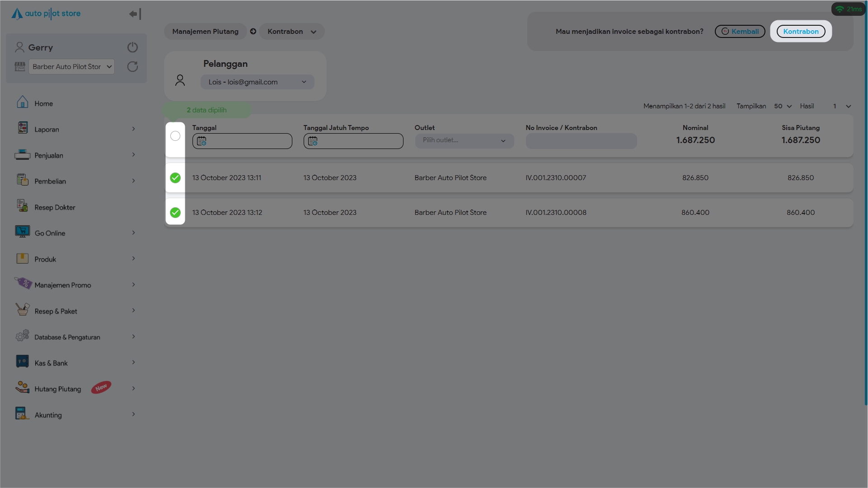Collapse sidebar with the arrow icon
This screenshot has width=868, height=488.
click(x=135, y=14)
